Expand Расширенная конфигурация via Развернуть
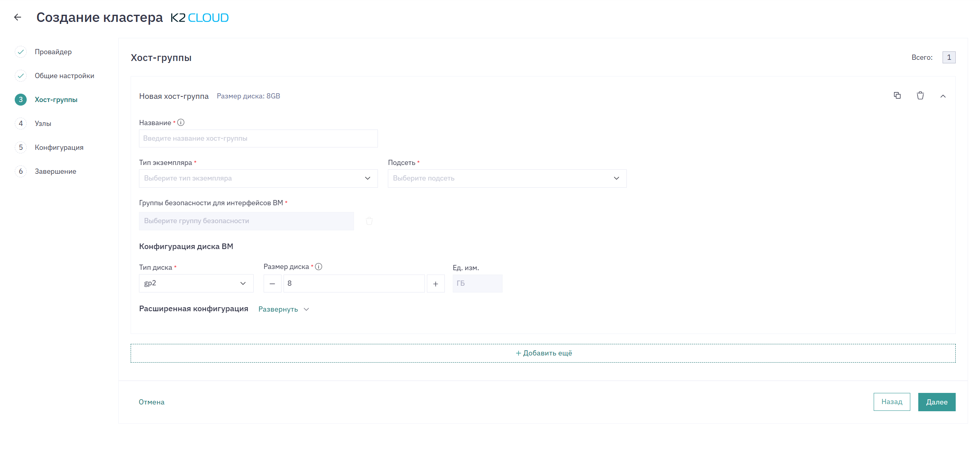The height and width of the screenshot is (473, 980). pos(284,309)
